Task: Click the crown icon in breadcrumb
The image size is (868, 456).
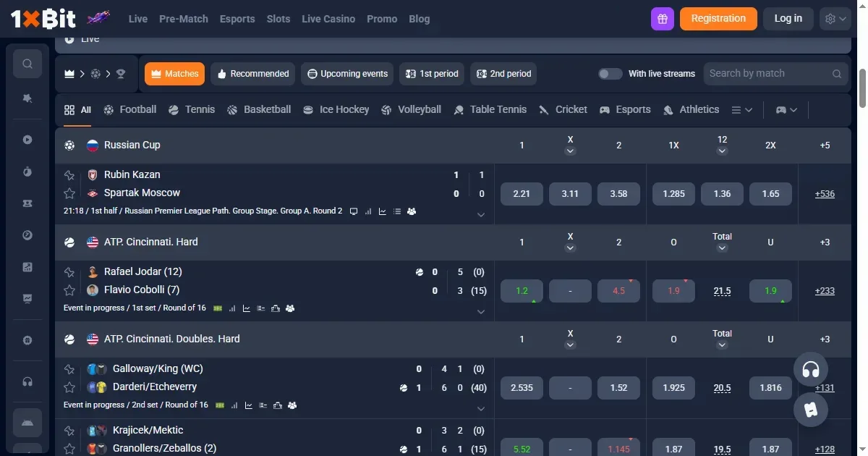Action: coord(69,74)
